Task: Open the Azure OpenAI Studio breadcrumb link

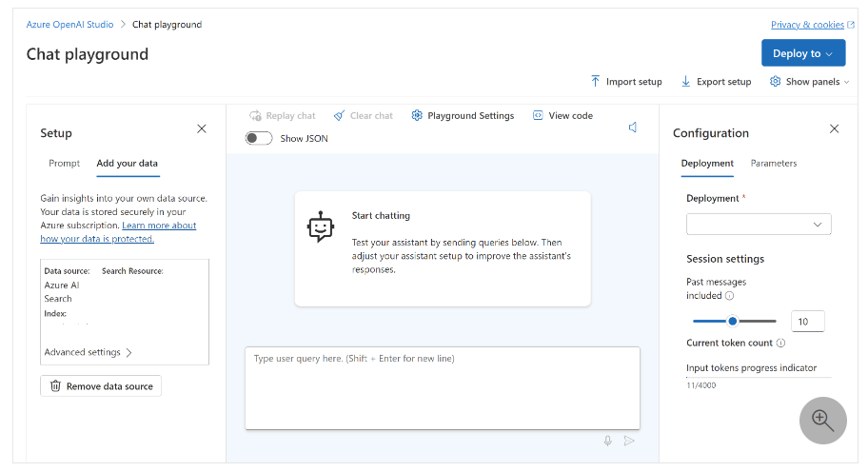Action: pyautogui.click(x=69, y=25)
